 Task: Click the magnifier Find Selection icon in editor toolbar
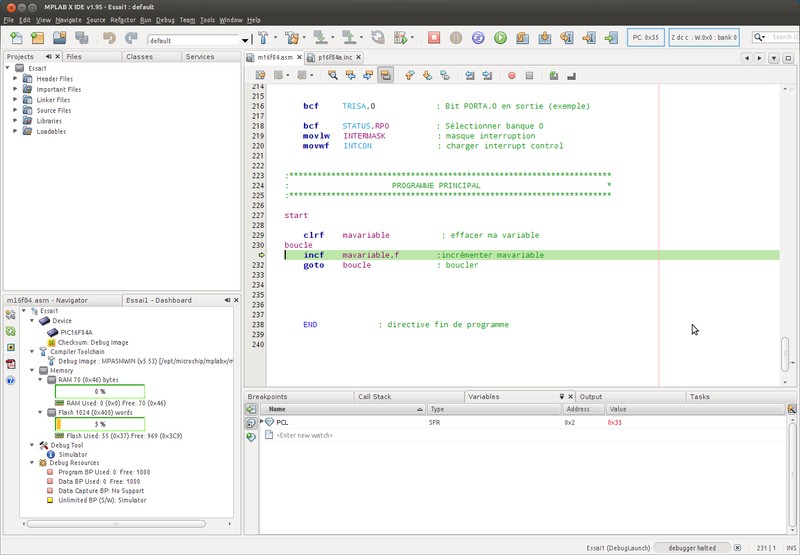pyautogui.click(x=333, y=75)
